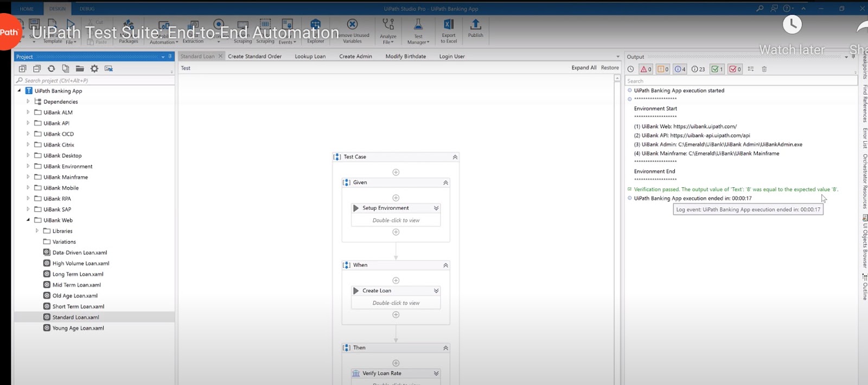This screenshot has width=868, height=385.
Task: Collapse the When sequence
Action: click(446, 265)
